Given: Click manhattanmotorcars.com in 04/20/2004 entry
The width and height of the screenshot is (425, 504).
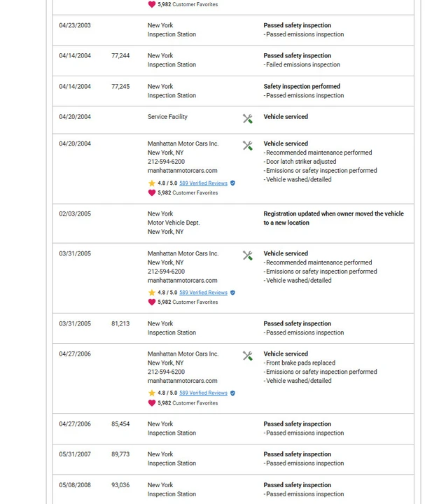Looking at the screenshot, I should click(182, 171).
